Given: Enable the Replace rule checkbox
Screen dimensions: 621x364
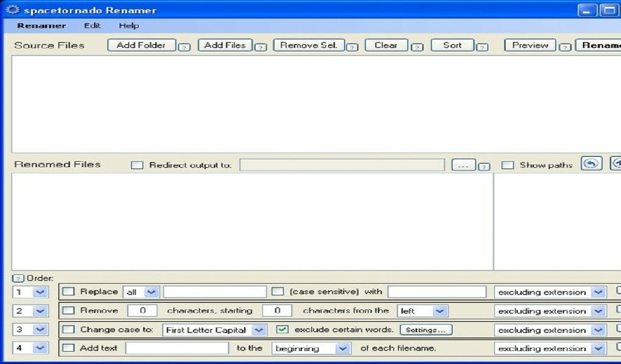Looking at the screenshot, I should (69, 292).
